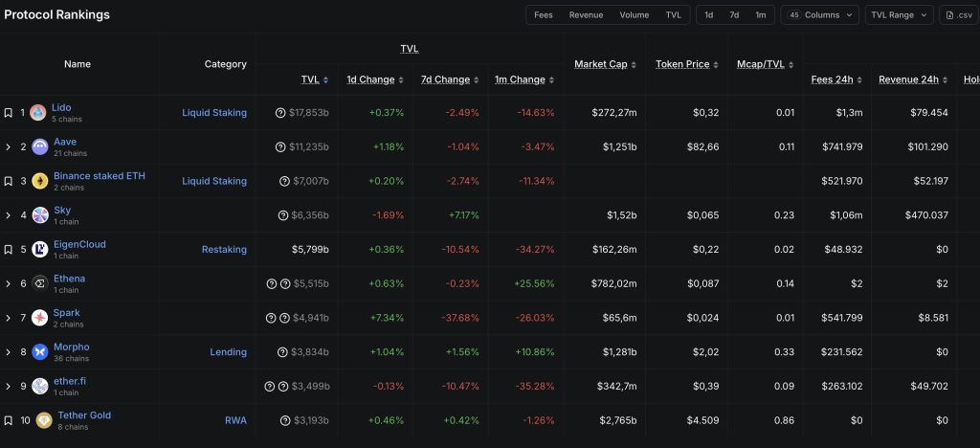Open the Aave protocol link

(65, 142)
